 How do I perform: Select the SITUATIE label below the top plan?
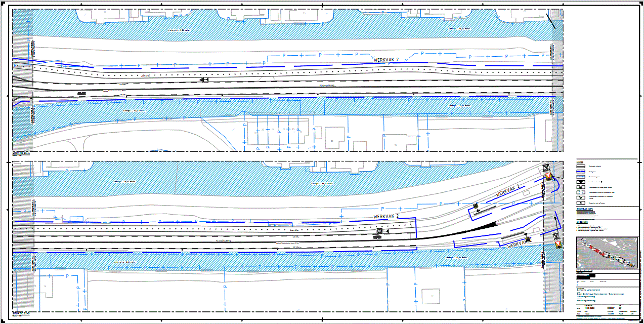[21, 152]
